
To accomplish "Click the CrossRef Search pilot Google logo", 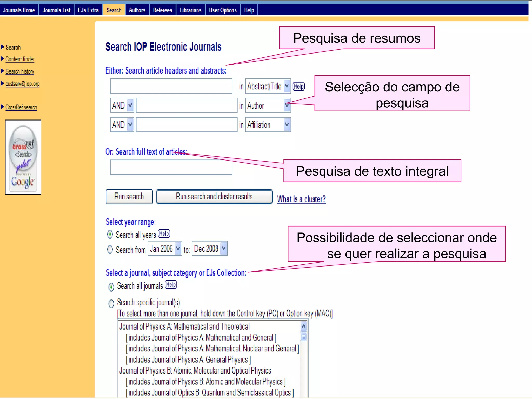I will point(23,157).
